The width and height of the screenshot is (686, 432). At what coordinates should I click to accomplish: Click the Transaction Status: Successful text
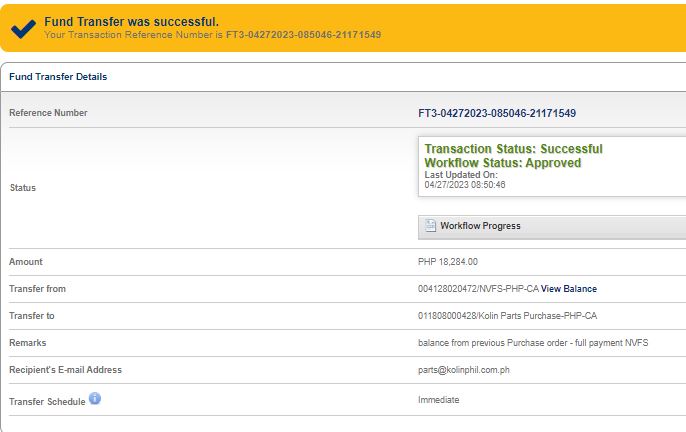[513, 149]
